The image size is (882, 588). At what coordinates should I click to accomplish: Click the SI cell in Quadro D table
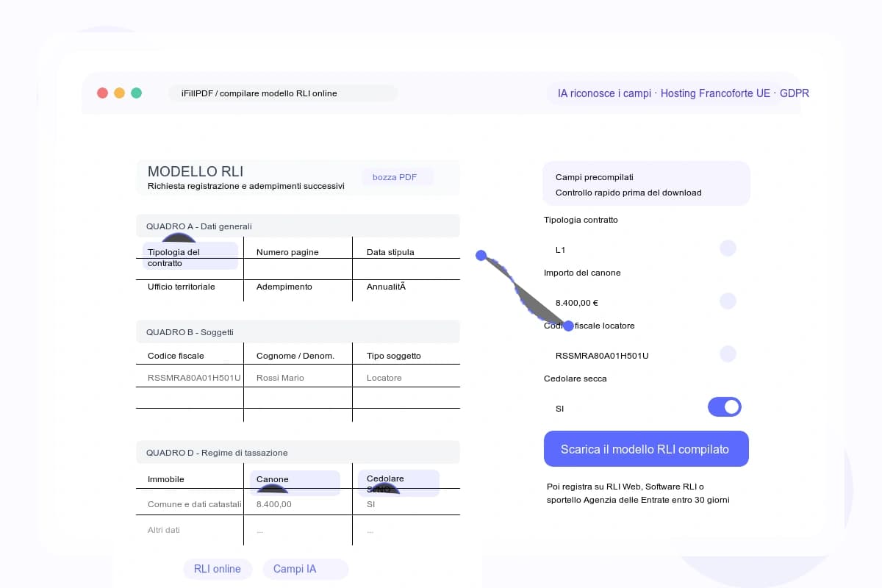370,504
